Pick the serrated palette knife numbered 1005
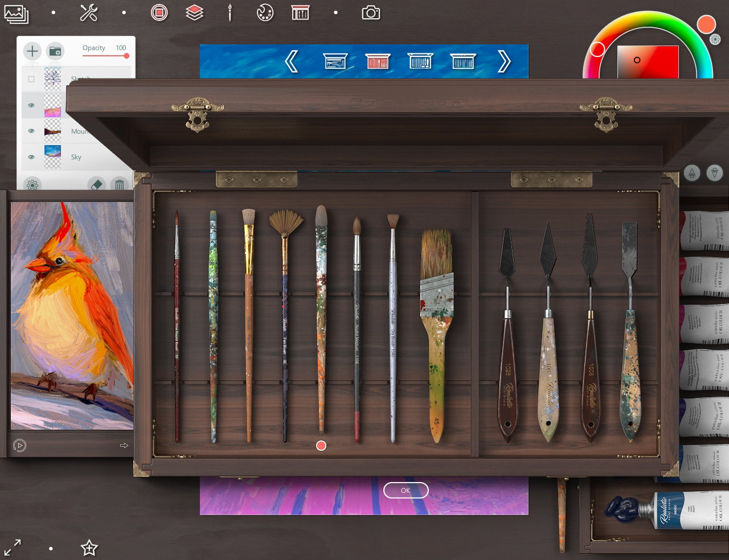Screen dimensions: 729x560 [x=590, y=328]
